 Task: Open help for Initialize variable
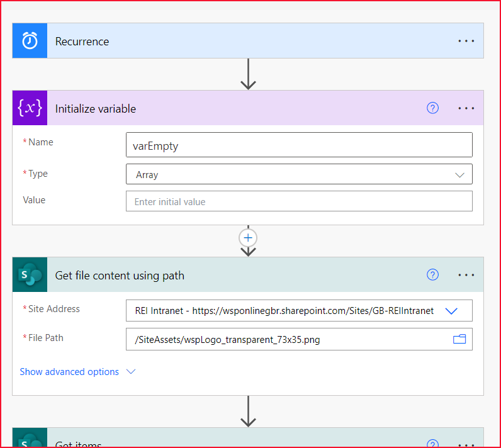tap(432, 108)
